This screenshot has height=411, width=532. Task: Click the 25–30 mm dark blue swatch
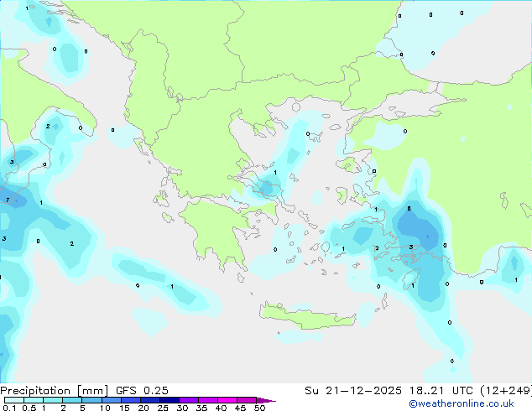[169, 400]
